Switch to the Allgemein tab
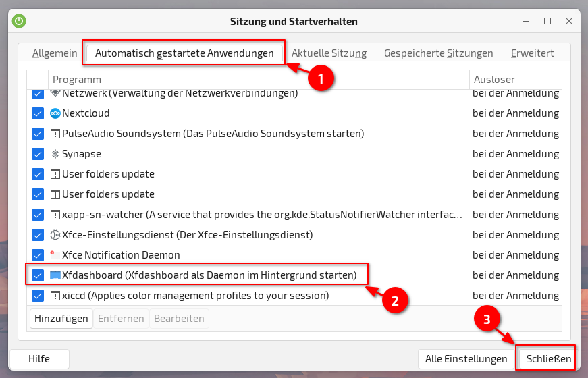This screenshot has width=588, height=378. [x=55, y=53]
